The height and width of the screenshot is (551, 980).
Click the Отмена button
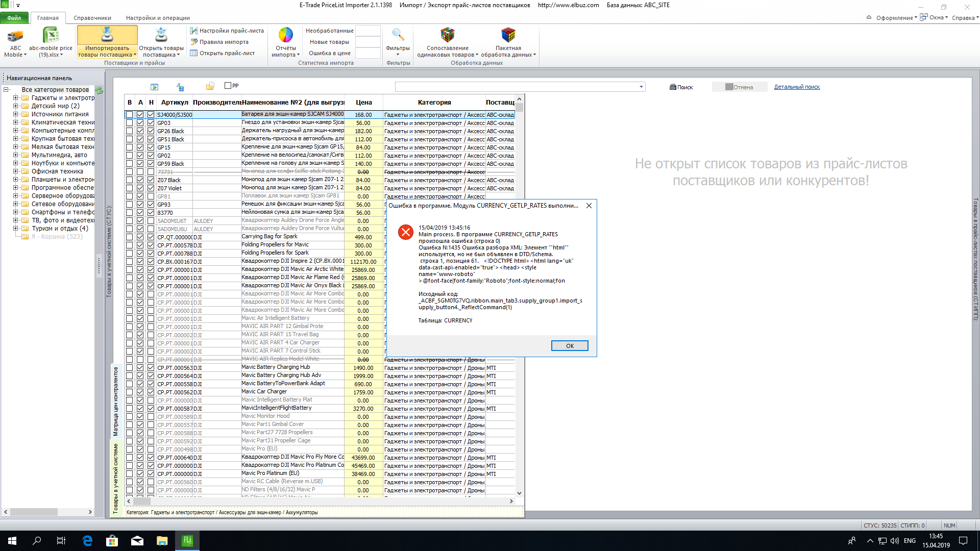pos(740,87)
